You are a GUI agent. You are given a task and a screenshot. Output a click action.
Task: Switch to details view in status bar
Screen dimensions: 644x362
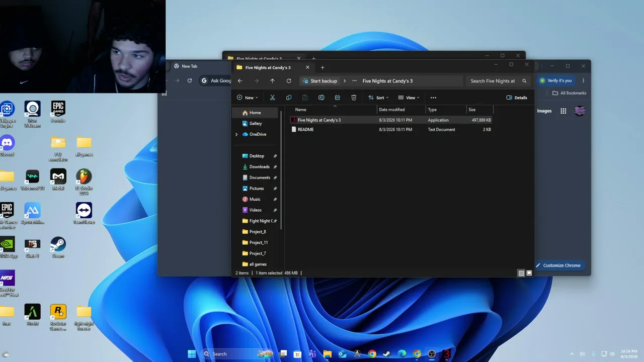pyautogui.click(x=521, y=273)
